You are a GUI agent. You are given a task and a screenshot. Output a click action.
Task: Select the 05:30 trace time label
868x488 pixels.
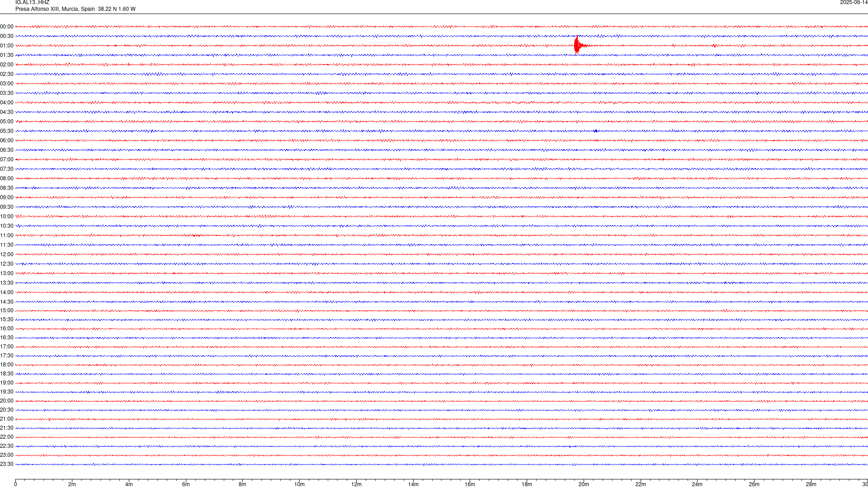[x=7, y=131]
